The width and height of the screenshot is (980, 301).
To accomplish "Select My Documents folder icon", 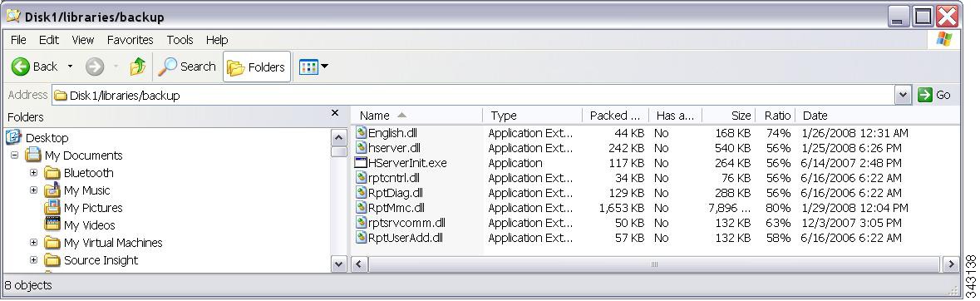I will (33, 155).
